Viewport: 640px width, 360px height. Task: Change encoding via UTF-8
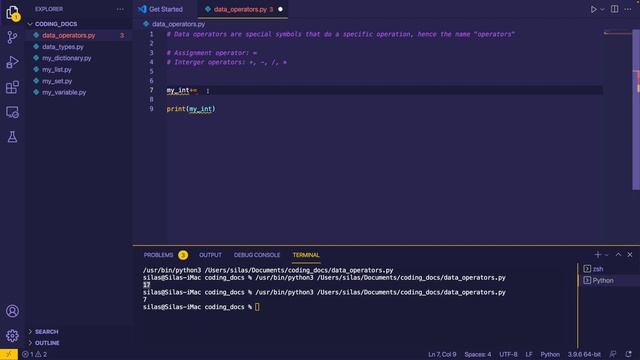[x=508, y=354]
